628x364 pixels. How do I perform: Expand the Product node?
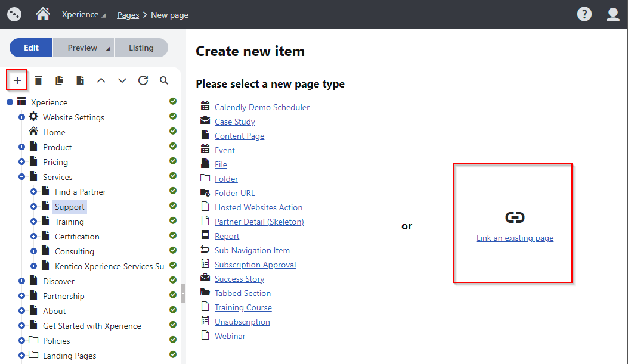[21, 147]
